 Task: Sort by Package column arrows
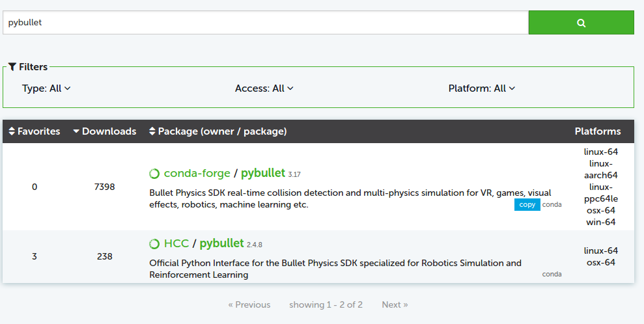pyautogui.click(x=152, y=131)
